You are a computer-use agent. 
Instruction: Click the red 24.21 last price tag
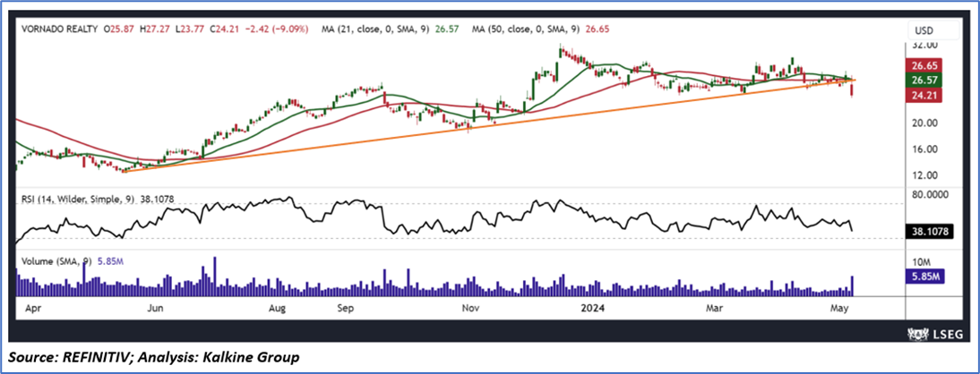[924, 95]
